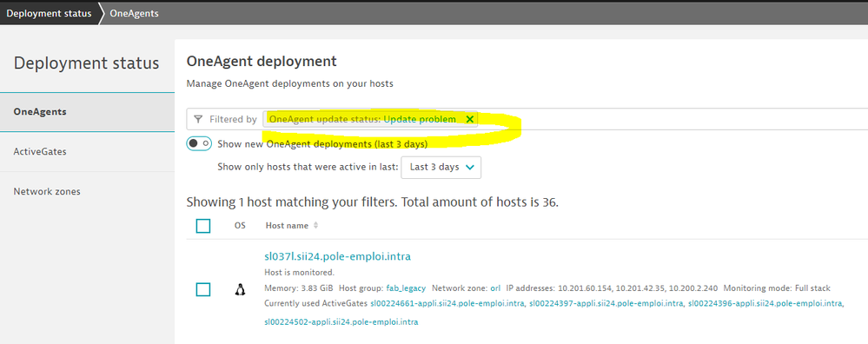Remove the Update problem filter chip

coord(469,120)
